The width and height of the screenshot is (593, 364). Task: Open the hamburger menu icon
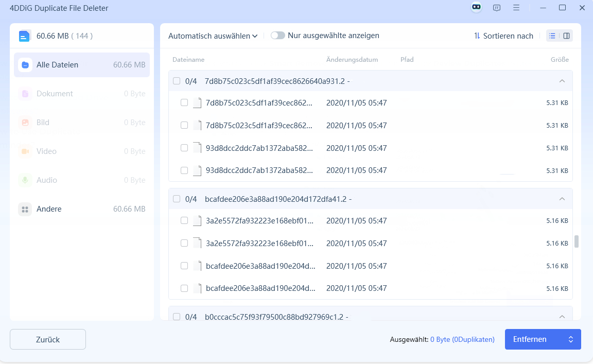coord(516,8)
